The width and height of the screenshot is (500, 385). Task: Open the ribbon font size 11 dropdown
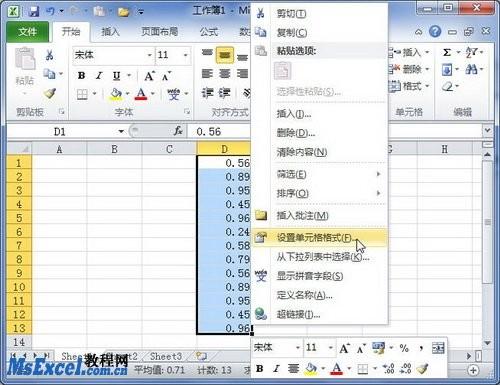tap(185, 55)
